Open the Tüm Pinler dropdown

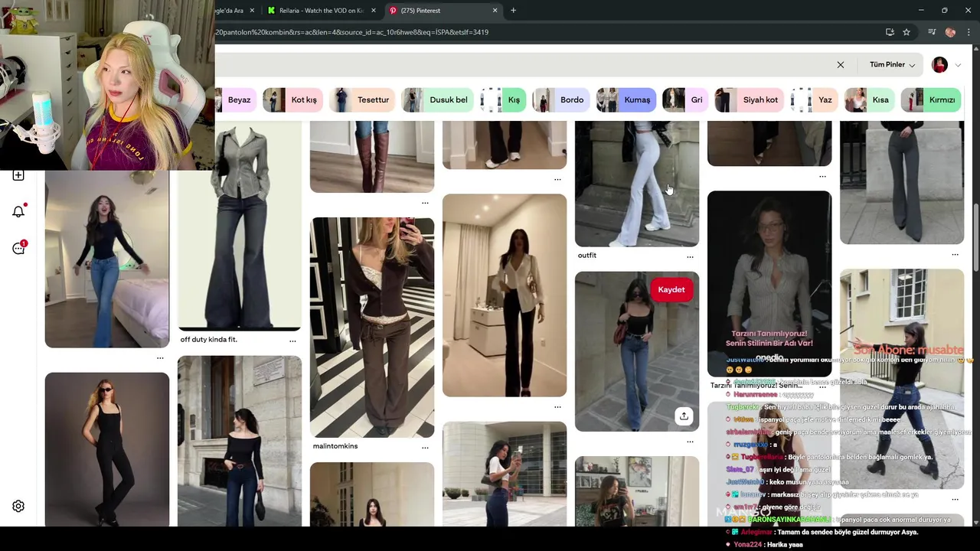892,65
